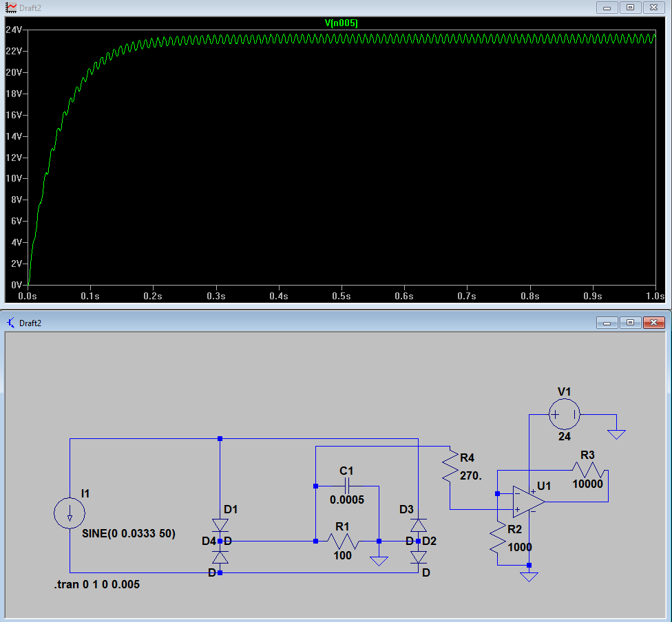Click the I1 label text

tap(85, 493)
